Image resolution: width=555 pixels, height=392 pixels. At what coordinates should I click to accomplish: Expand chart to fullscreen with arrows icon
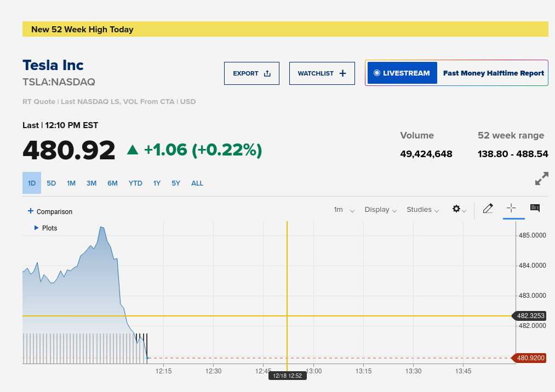coord(541,178)
